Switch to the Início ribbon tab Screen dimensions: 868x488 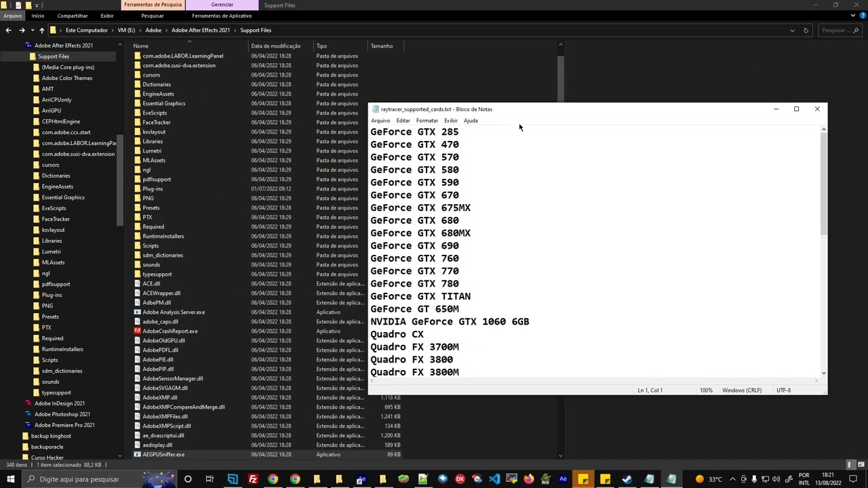(37, 16)
